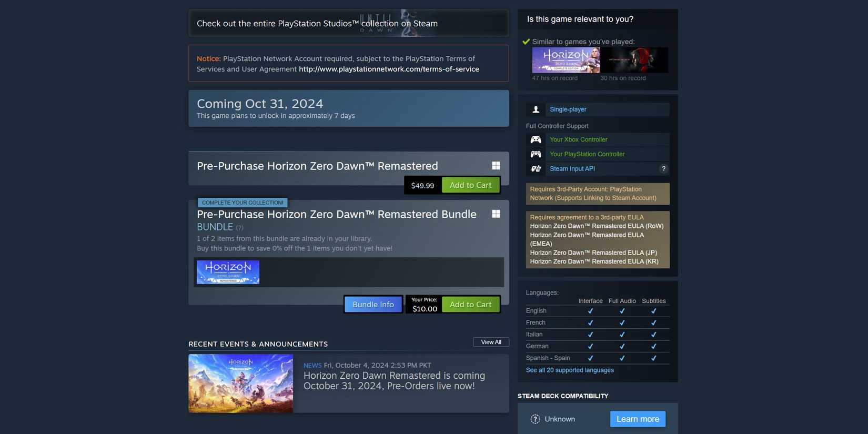
Task: Click the Full Controller Support label
Action: coord(557,126)
